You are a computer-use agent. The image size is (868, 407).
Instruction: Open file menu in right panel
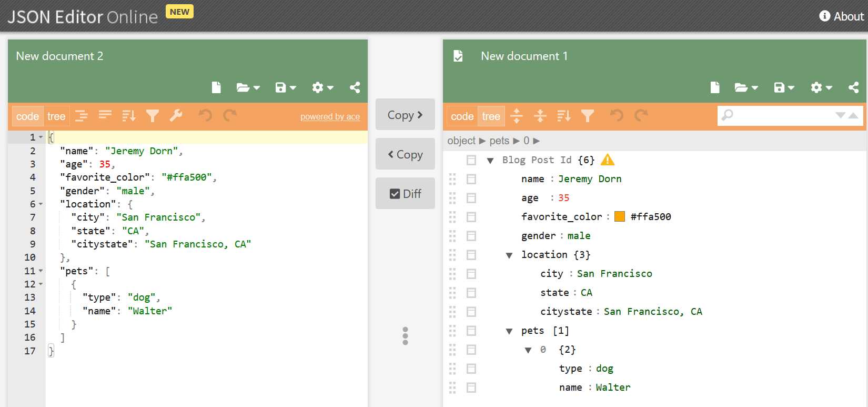pos(746,87)
